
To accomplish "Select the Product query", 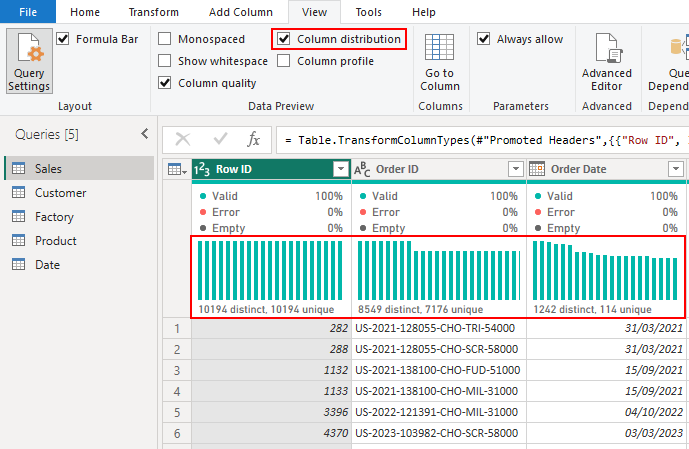I will pyautogui.click(x=79, y=240).
